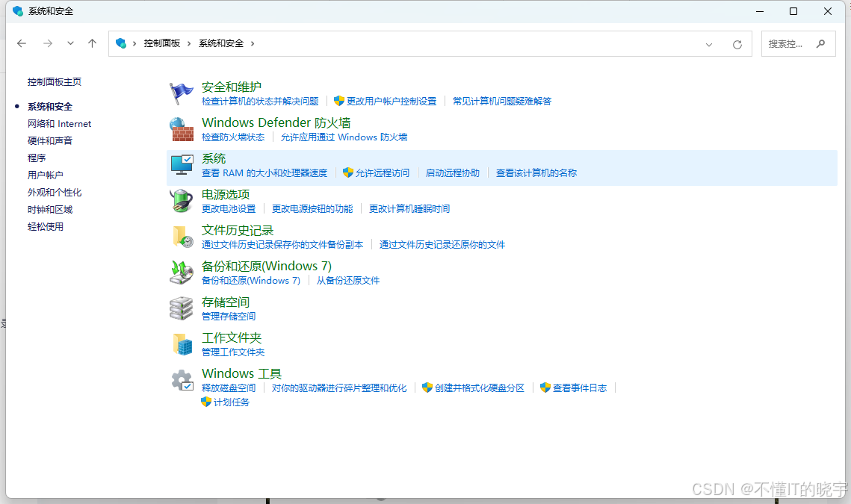Open 用户帐户 category in sidebar
This screenshot has width=851, height=504.
click(x=45, y=175)
